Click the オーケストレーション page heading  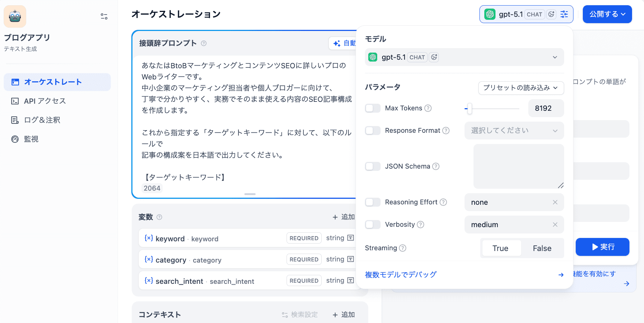point(176,14)
